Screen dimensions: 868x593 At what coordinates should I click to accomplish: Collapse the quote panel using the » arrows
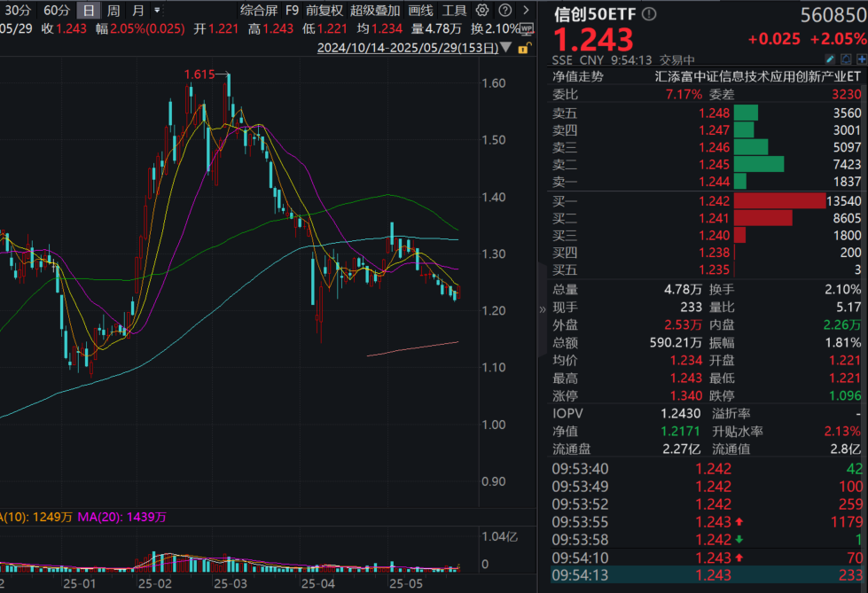(x=543, y=310)
